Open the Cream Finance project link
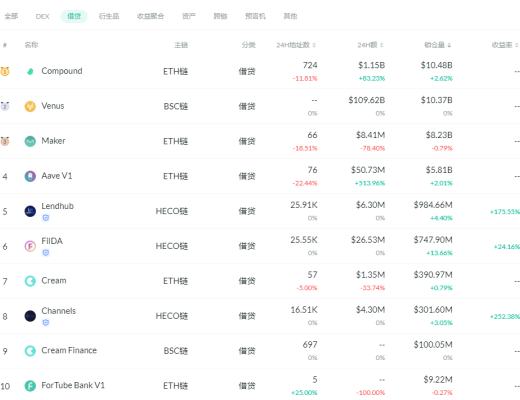The image size is (520, 400). coord(69,350)
